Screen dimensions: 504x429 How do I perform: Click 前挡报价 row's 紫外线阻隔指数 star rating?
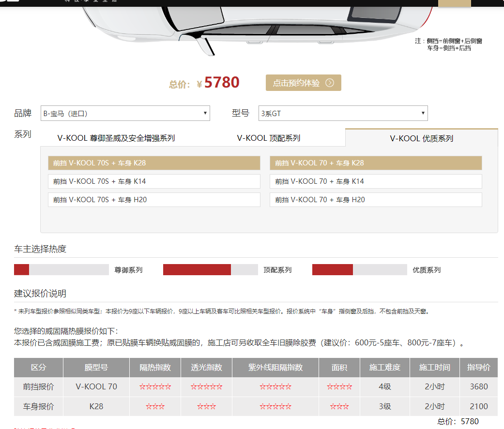(x=275, y=387)
